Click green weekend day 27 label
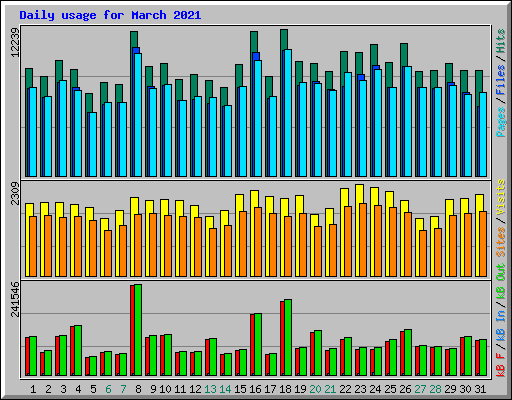This screenshot has width=512, height=400. (x=420, y=389)
